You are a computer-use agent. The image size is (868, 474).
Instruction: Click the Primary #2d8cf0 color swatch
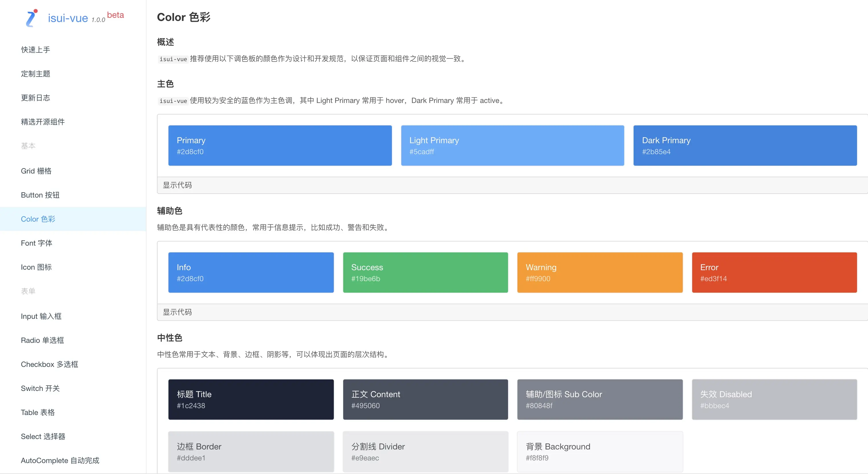tap(280, 145)
